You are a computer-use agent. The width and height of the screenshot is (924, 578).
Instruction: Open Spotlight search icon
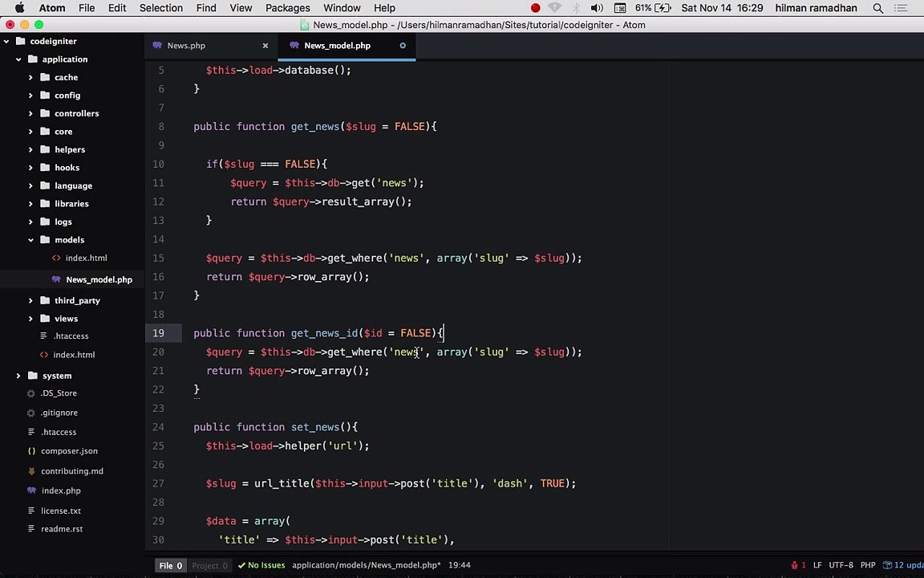(x=878, y=8)
